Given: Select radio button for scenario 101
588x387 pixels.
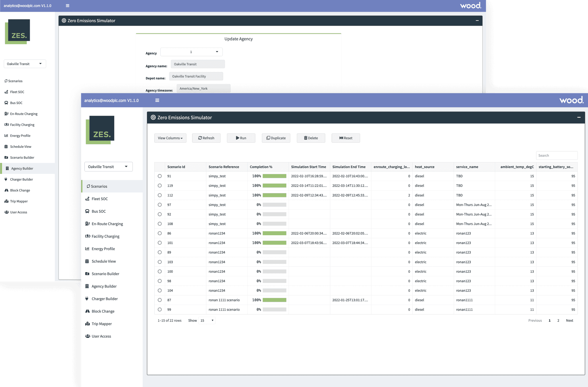Looking at the screenshot, I should [x=160, y=243].
